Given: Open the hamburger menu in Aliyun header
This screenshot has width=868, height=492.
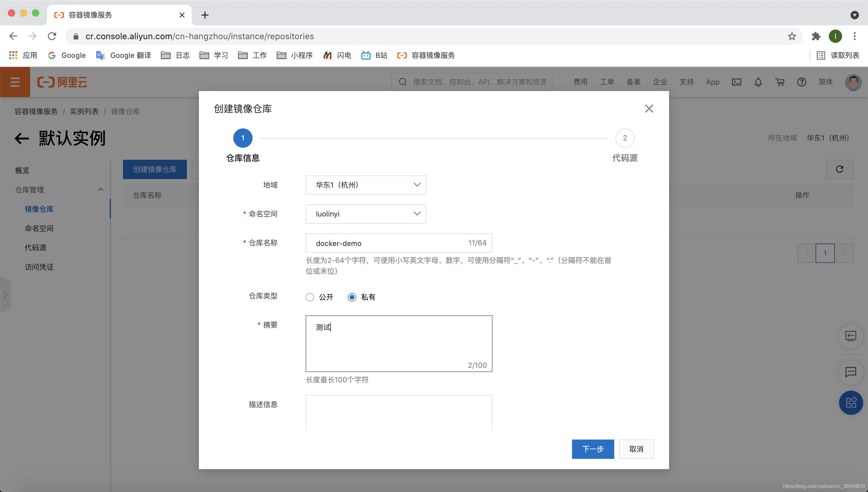Looking at the screenshot, I should [x=15, y=82].
